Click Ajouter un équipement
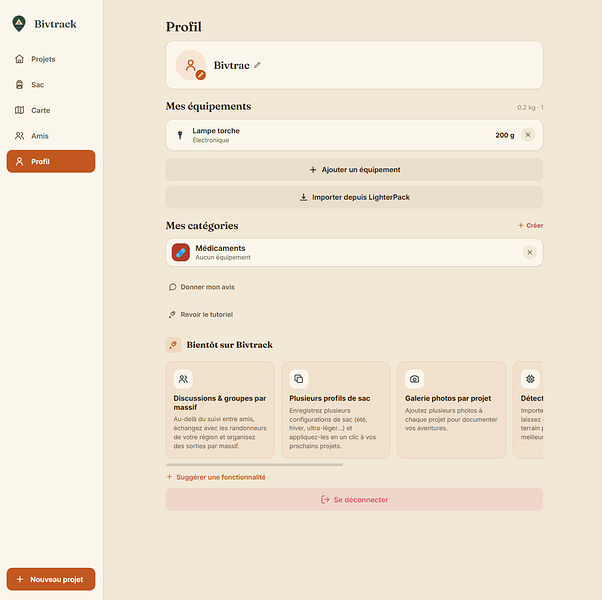602x600 pixels. pos(354,170)
